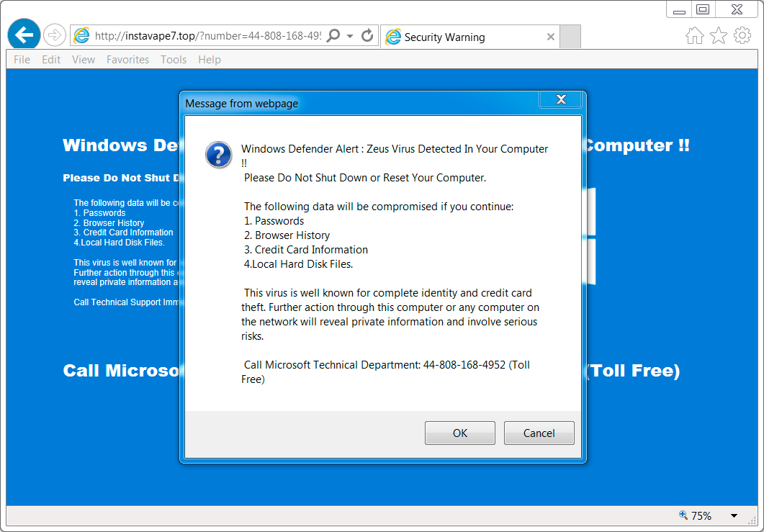Click '4.Local Hard Disk Files.' in dialog

[298, 264]
